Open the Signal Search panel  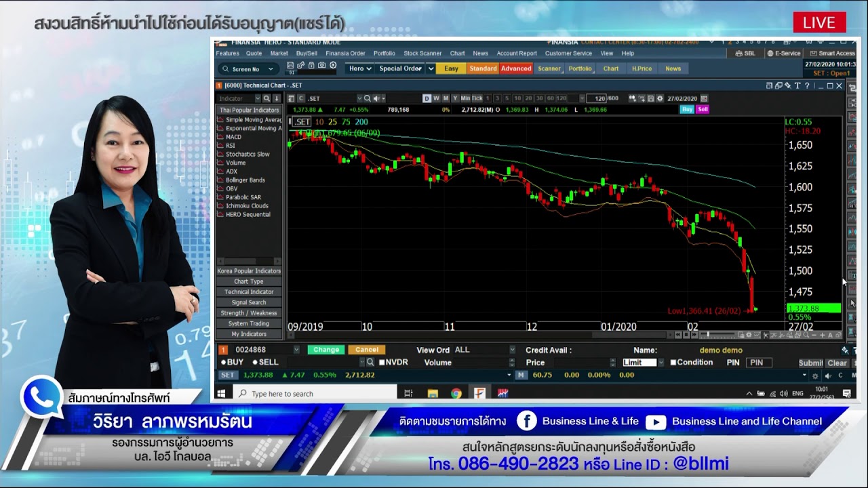click(249, 302)
